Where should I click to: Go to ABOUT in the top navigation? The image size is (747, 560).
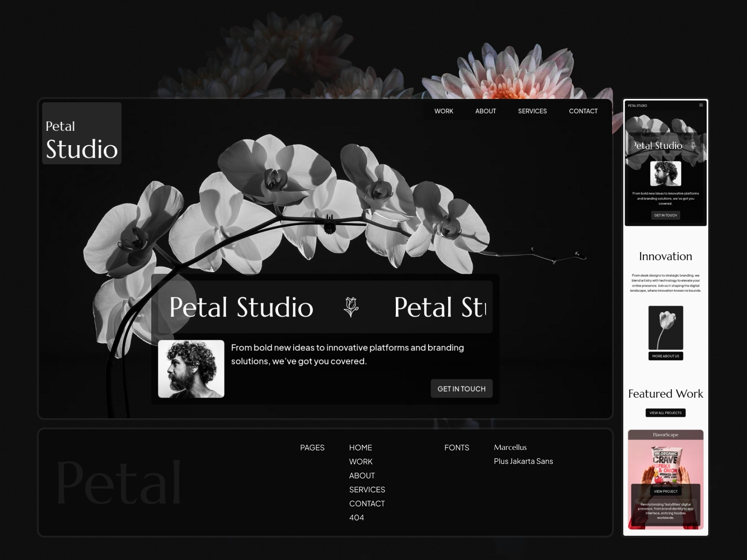pos(486,111)
